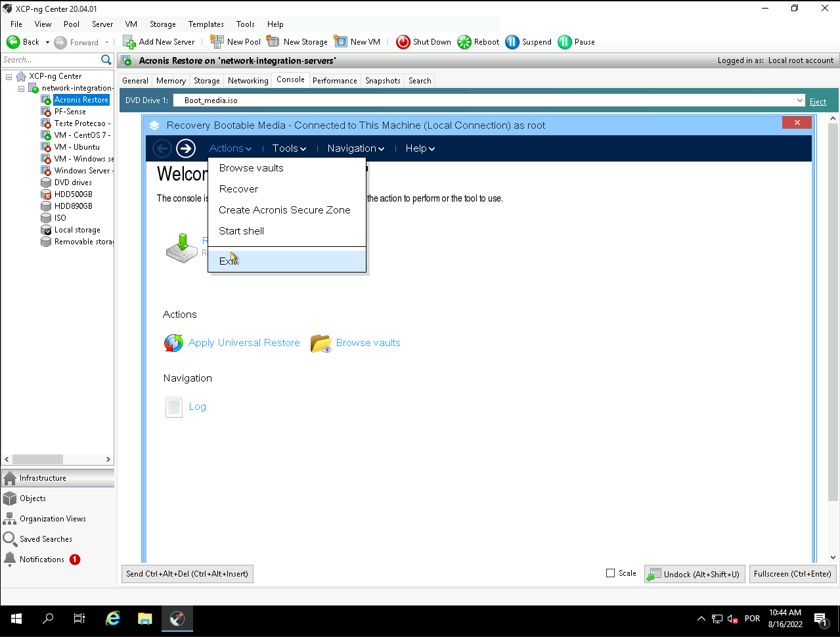Open the Storage menu in menu bar

click(x=163, y=24)
